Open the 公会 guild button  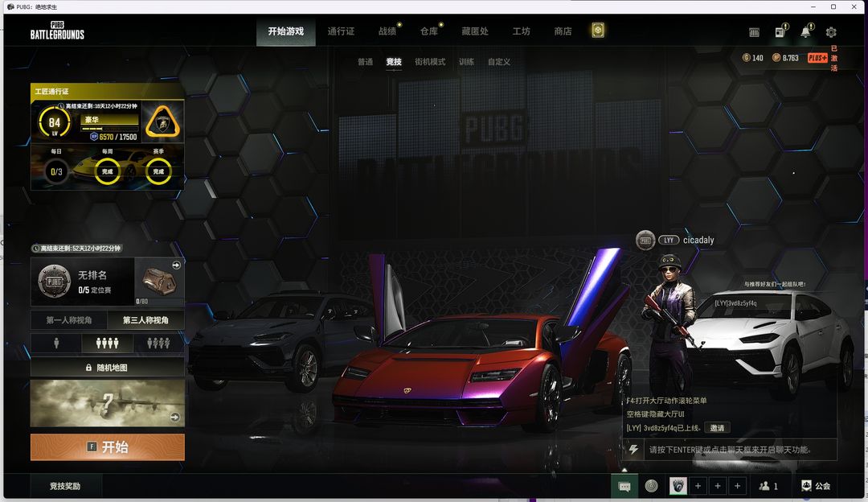coord(816,486)
